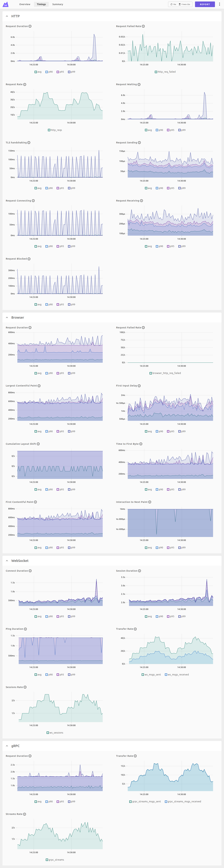Screen dimensions: 224x868
Task: Toggle the ws_msgs_received series legend
Action: (x=177, y=675)
